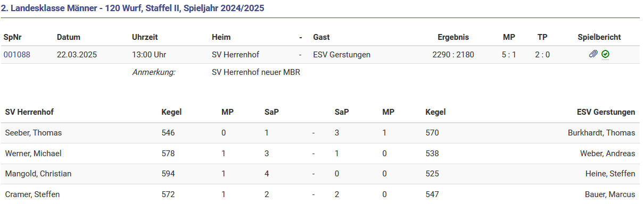Click the ESV Gerstungen player table header
This screenshot has width=644, height=204.
pyautogui.click(x=606, y=112)
